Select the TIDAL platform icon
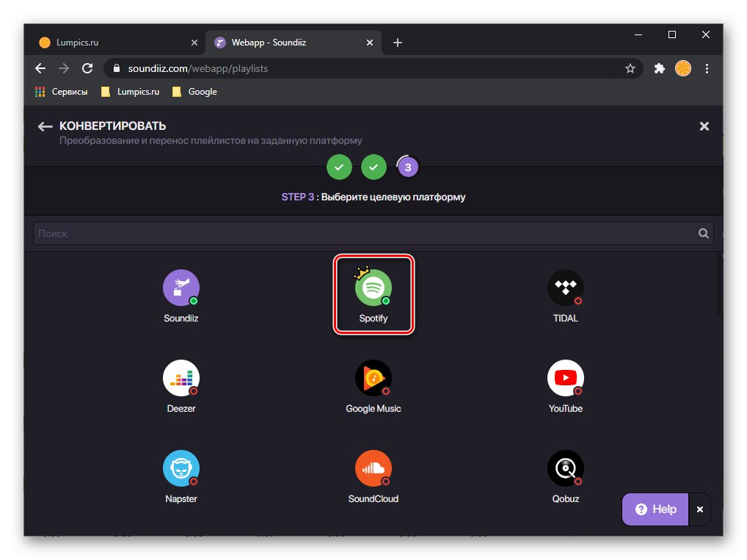 pyautogui.click(x=566, y=288)
